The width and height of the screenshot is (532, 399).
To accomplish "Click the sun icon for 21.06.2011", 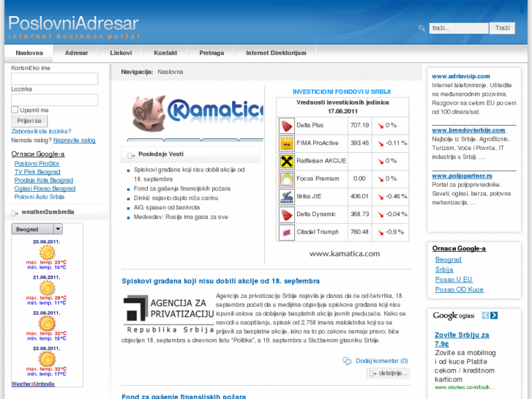I will pyautogui.click(x=47, y=288).
